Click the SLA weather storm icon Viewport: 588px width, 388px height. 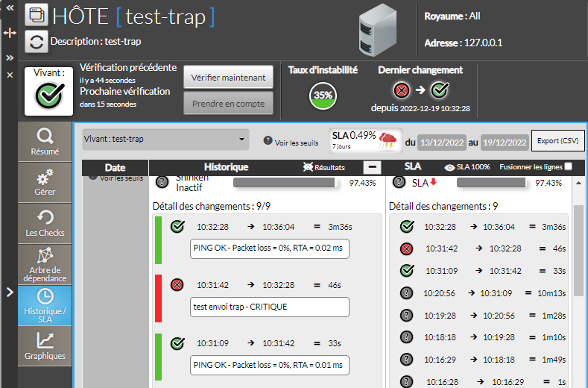tap(388, 140)
